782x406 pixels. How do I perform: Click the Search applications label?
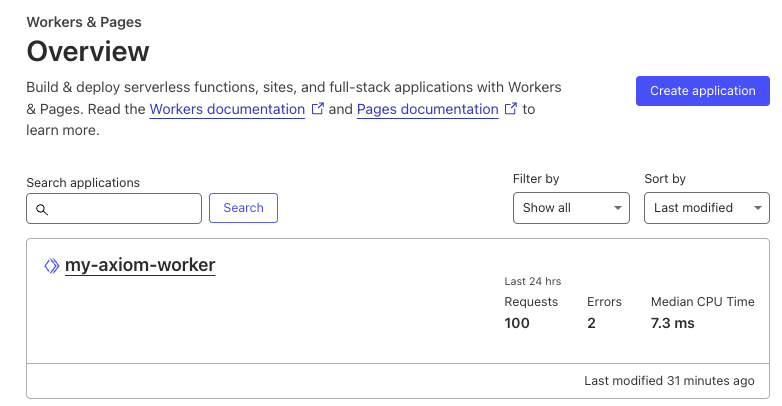tap(83, 183)
